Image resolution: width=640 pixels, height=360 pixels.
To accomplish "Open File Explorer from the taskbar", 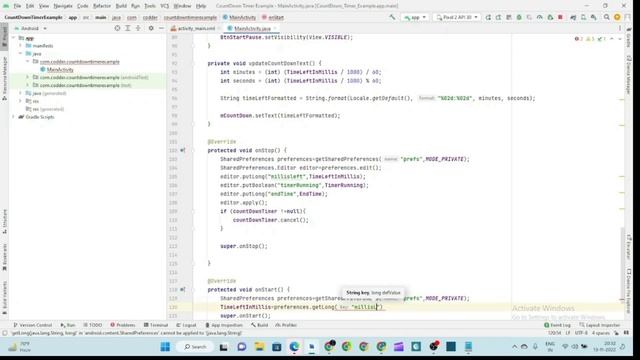I will coord(260,347).
